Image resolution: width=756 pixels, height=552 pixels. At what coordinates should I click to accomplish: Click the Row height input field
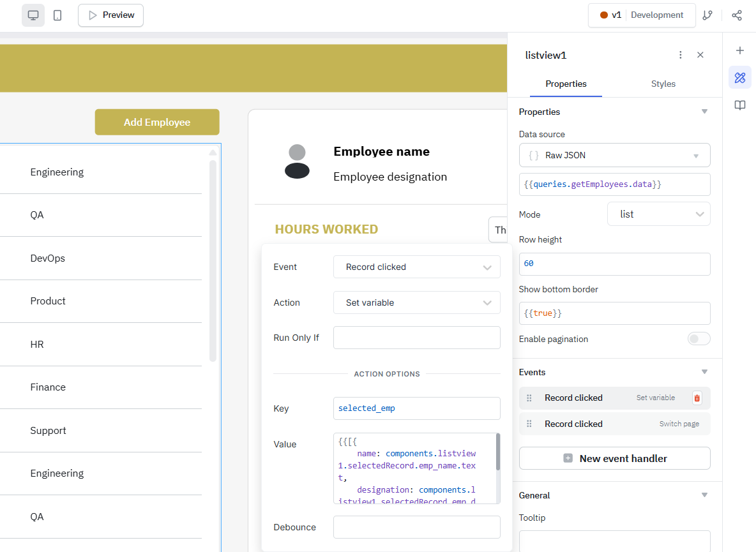pyautogui.click(x=614, y=264)
